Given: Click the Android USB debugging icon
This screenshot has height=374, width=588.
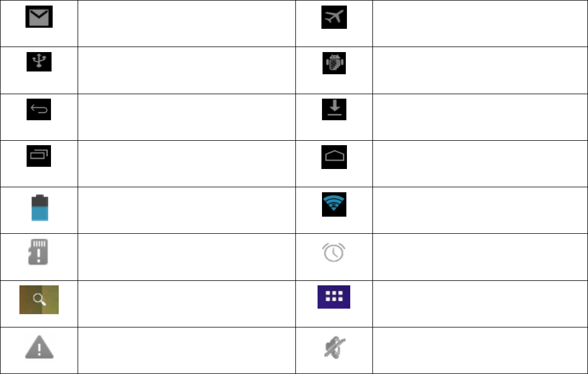Looking at the screenshot, I should [x=334, y=63].
